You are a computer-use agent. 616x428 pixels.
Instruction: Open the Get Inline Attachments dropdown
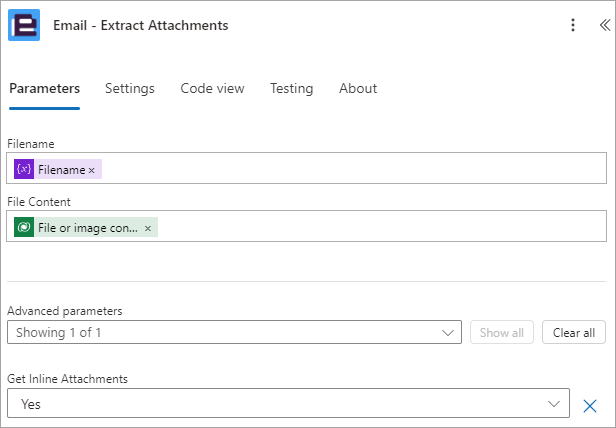point(288,403)
